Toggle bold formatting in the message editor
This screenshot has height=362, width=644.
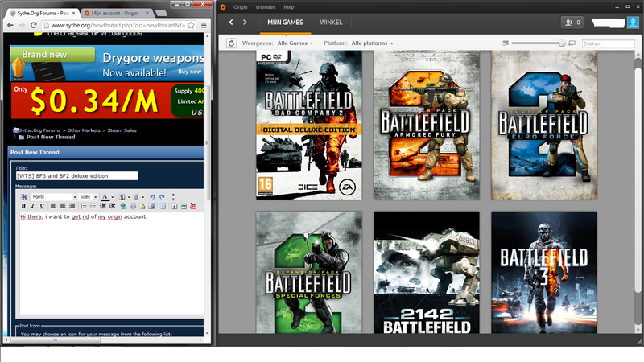tap(23, 206)
